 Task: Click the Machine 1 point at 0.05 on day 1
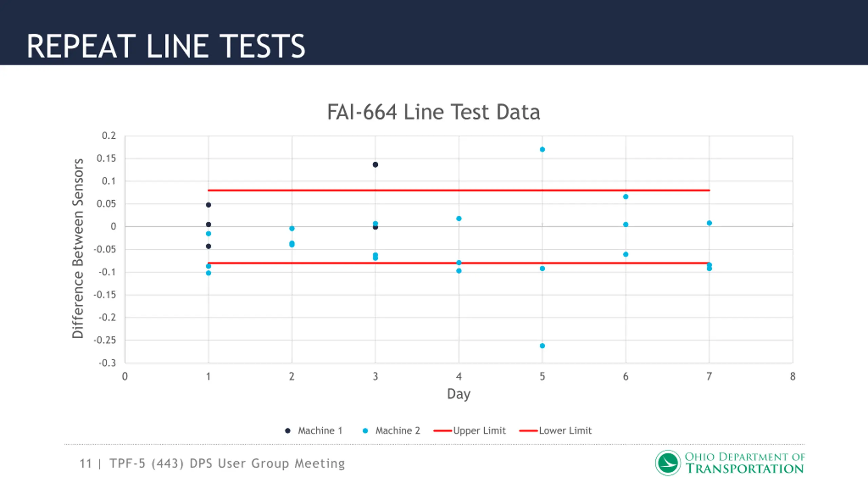pyautogui.click(x=209, y=205)
